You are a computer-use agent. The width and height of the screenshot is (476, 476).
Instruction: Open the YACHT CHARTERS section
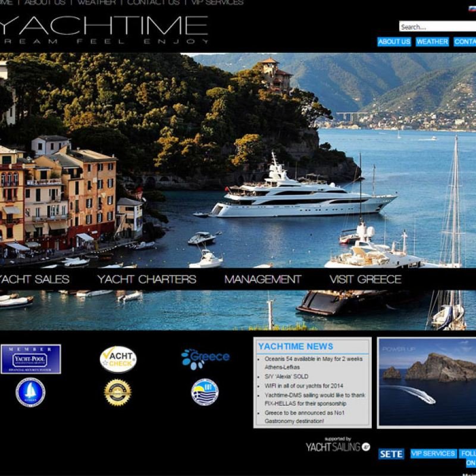[147, 279]
